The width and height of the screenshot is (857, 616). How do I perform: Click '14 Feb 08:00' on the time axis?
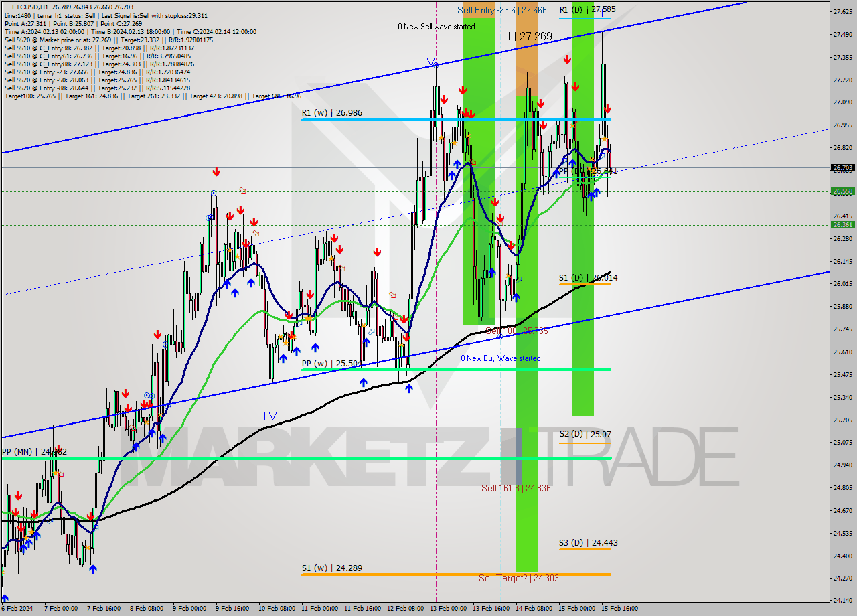tap(534, 609)
